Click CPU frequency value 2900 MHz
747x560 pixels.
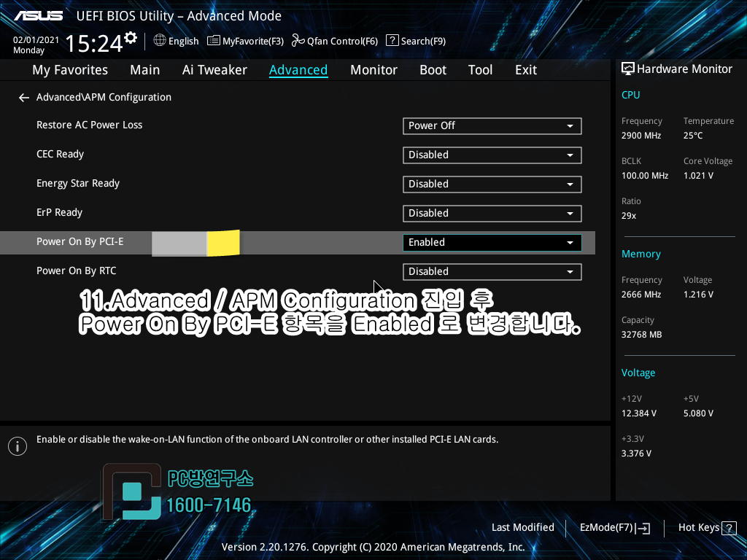point(640,136)
